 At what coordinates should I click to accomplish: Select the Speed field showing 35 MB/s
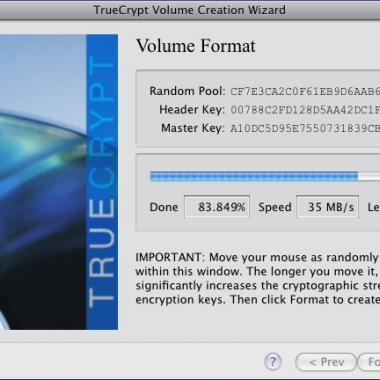(328, 207)
